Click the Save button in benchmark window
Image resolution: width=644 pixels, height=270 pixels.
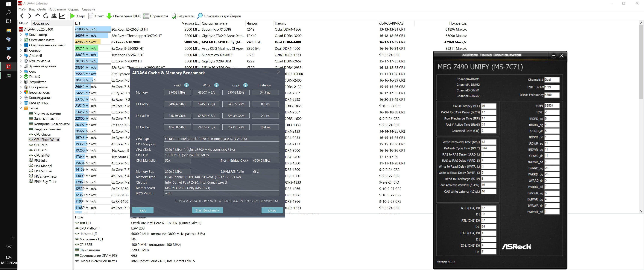142,210
